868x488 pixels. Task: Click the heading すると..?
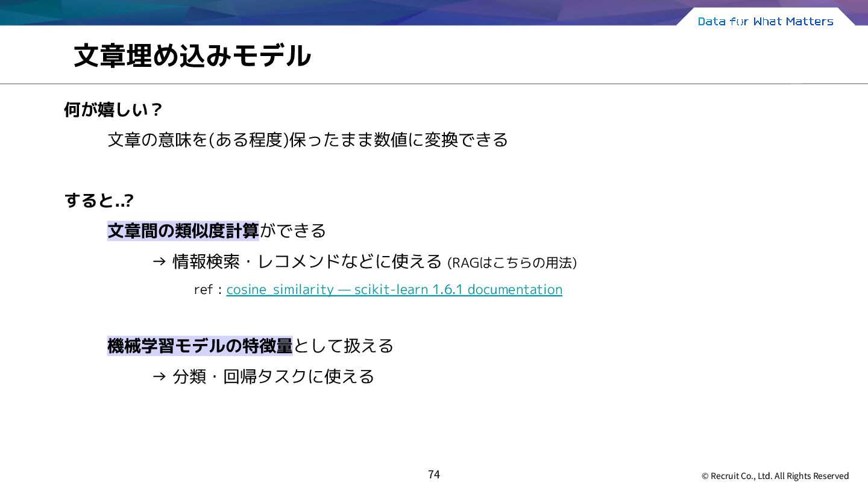[x=99, y=200]
